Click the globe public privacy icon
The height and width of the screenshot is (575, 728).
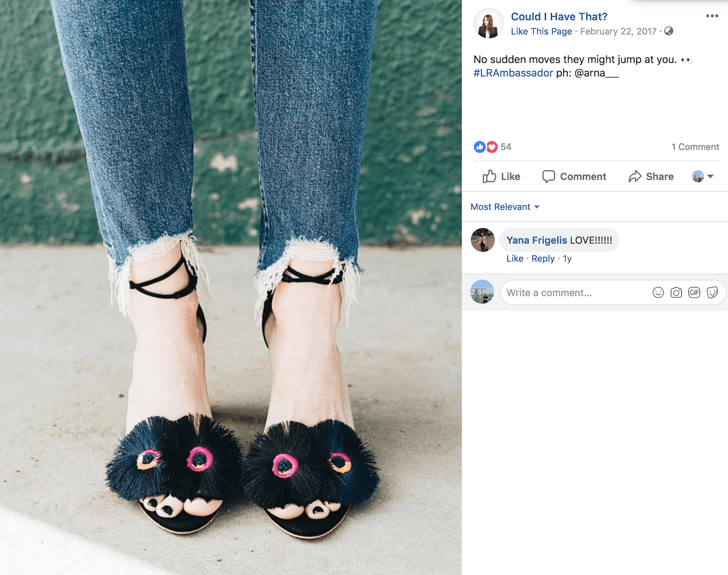pyautogui.click(x=669, y=31)
